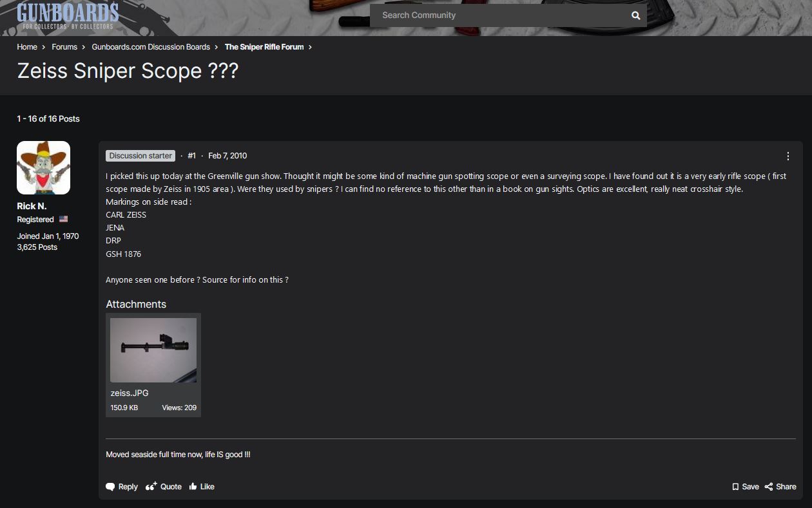The height and width of the screenshot is (508, 812).
Task: Save this post with the bookmark icon
Action: pyautogui.click(x=745, y=487)
